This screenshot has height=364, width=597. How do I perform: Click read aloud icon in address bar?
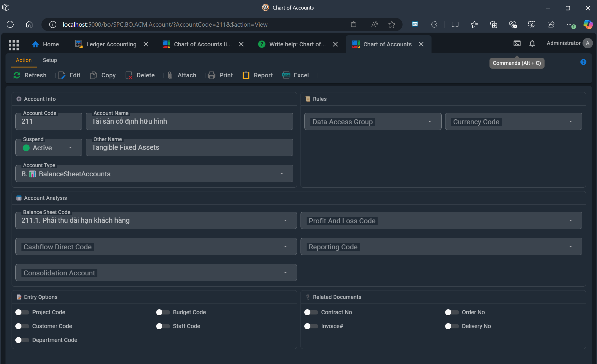(x=374, y=25)
